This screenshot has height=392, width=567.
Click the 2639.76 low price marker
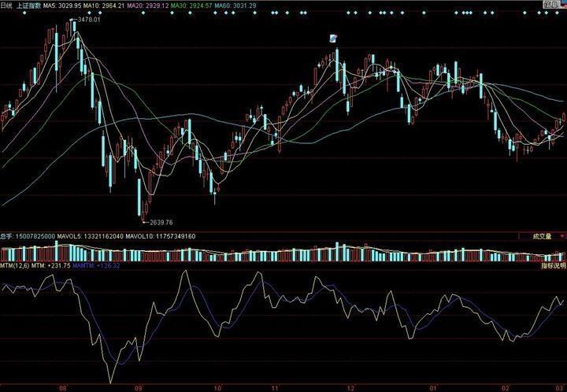(160, 222)
